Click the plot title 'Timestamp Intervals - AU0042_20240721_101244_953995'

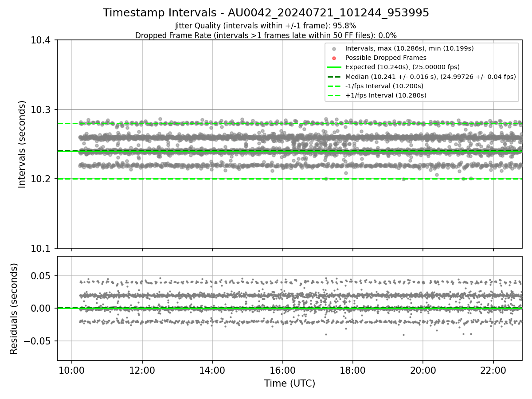coord(266,13)
